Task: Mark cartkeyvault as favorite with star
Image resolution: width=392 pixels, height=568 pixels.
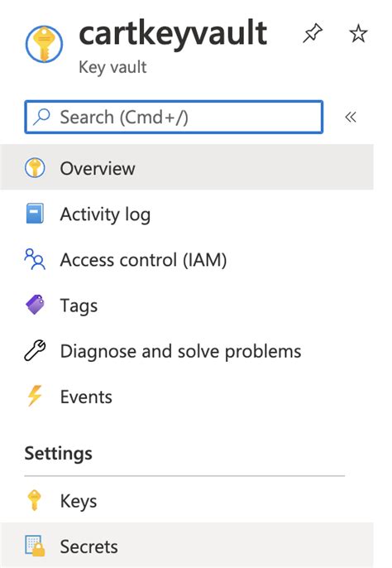Action: pos(358,33)
